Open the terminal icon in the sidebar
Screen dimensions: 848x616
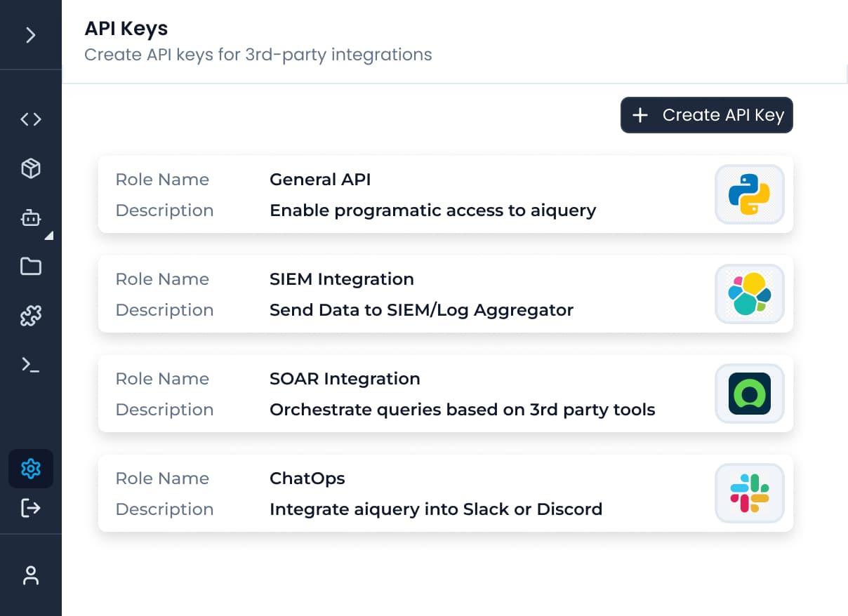(x=31, y=364)
